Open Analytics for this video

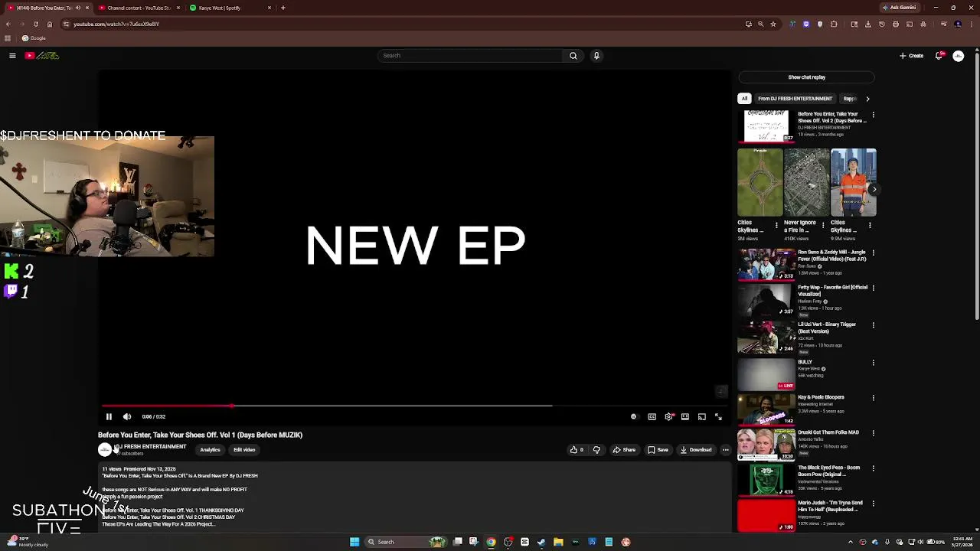click(210, 450)
